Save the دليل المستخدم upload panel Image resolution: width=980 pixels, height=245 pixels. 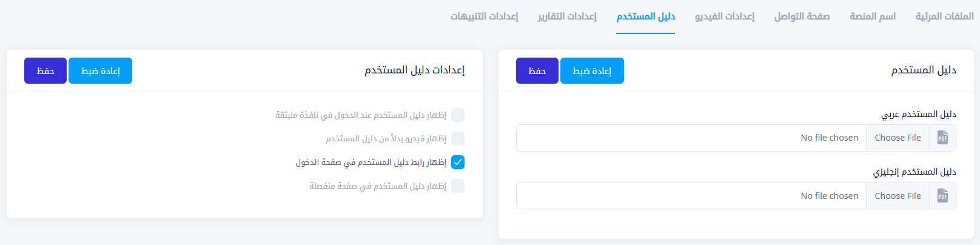(537, 71)
